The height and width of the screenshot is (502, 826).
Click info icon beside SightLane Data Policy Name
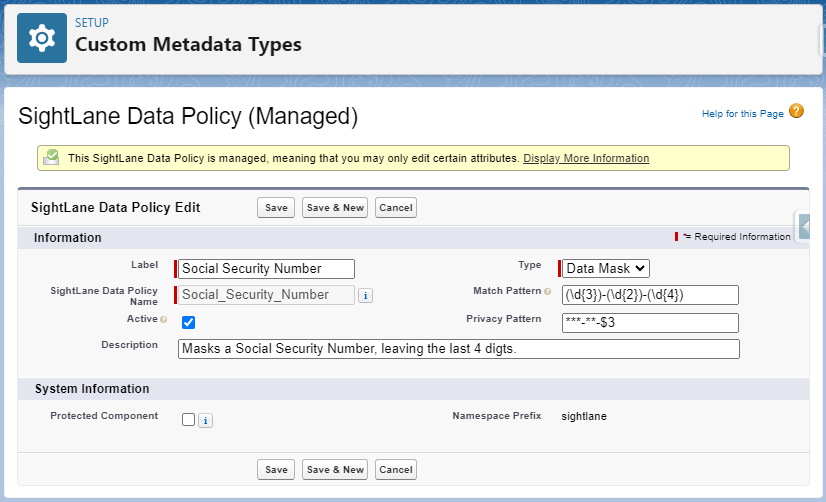pyautogui.click(x=366, y=296)
